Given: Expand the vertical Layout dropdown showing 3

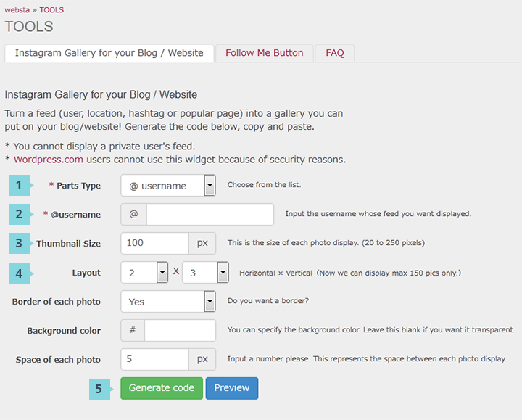Looking at the screenshot, I should [205, 273].
